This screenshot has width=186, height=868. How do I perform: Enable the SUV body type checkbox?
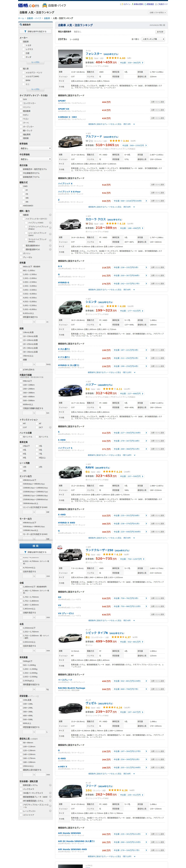(21, 99)
